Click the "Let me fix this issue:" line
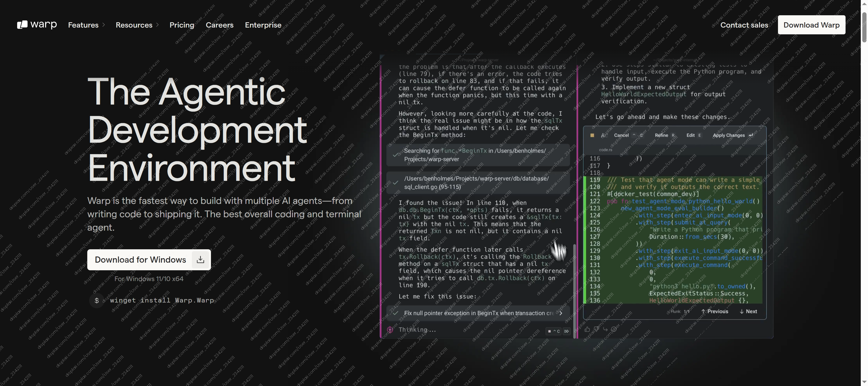Image resolution: width=868 pixels, height=386 pixels. click(438, 297)
